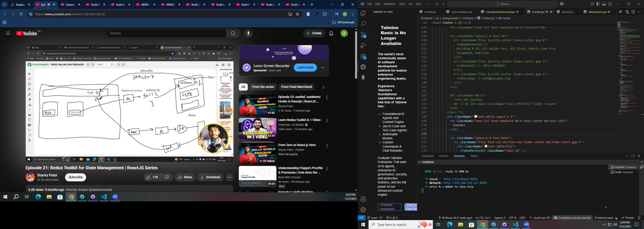Screen dimensions: 644x229
Task: Open the Copilot dropdown in VS Code title bar
Action: [563, 4]
